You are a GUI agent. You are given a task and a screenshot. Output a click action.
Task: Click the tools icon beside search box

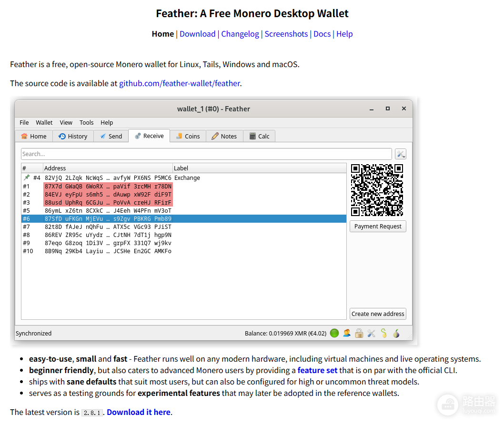[x=401, y=154]
